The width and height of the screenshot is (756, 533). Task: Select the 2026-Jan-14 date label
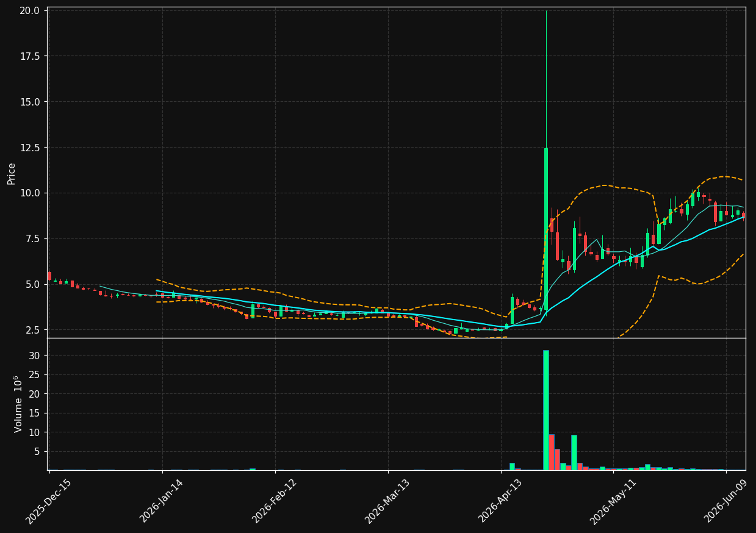tap(162, 501)
